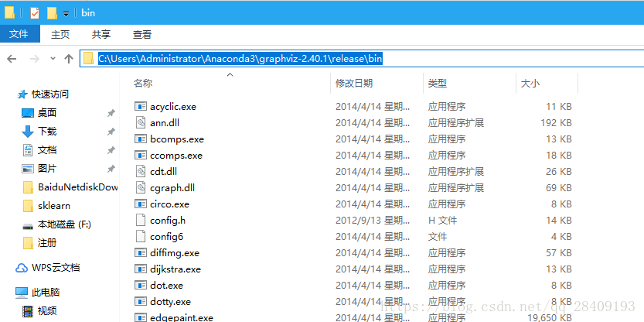Click the cgraph.dll file icon
Viewport: 644px width, 322px height.
click(x=141, y=187)
